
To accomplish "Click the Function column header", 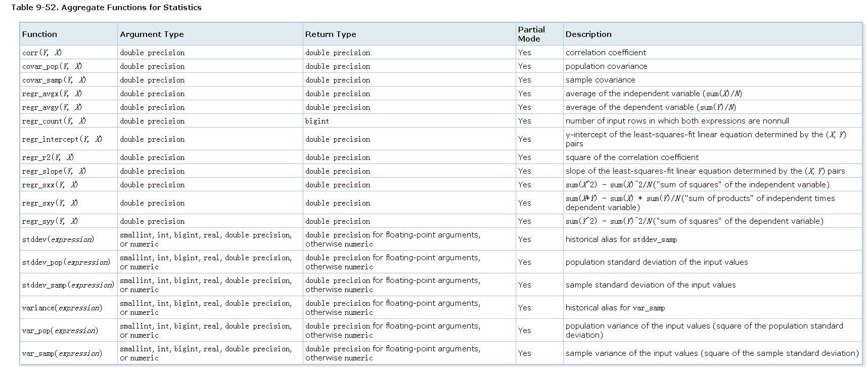I will [39, 34].
